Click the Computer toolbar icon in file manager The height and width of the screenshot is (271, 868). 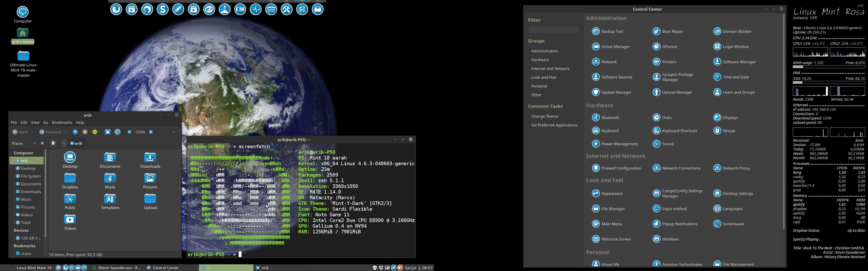(x=118, y=132)
